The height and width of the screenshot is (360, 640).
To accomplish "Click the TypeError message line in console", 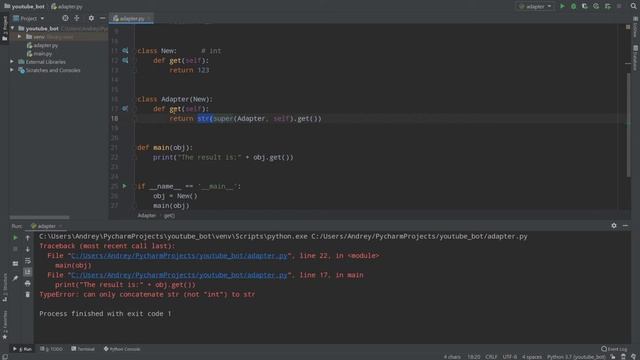I will (x=147, y=294).
